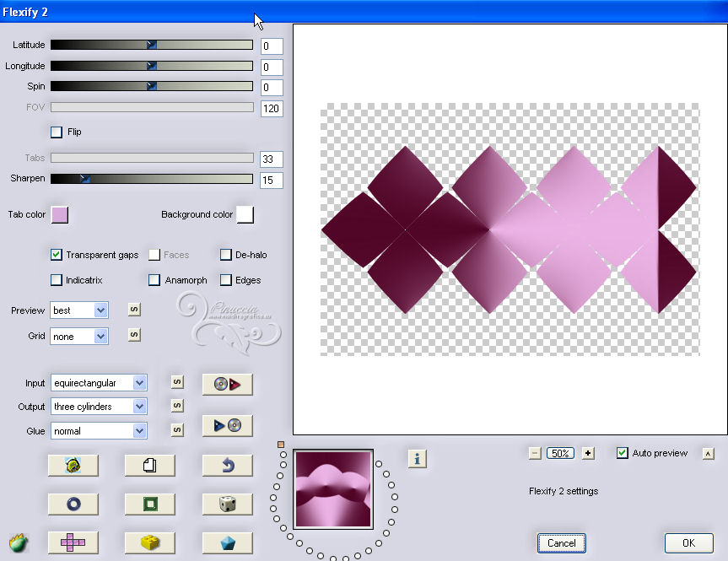Screen dimensions: 728x561
Task: Click the pink cross unfolded-cube button
Action: (73, 542)
